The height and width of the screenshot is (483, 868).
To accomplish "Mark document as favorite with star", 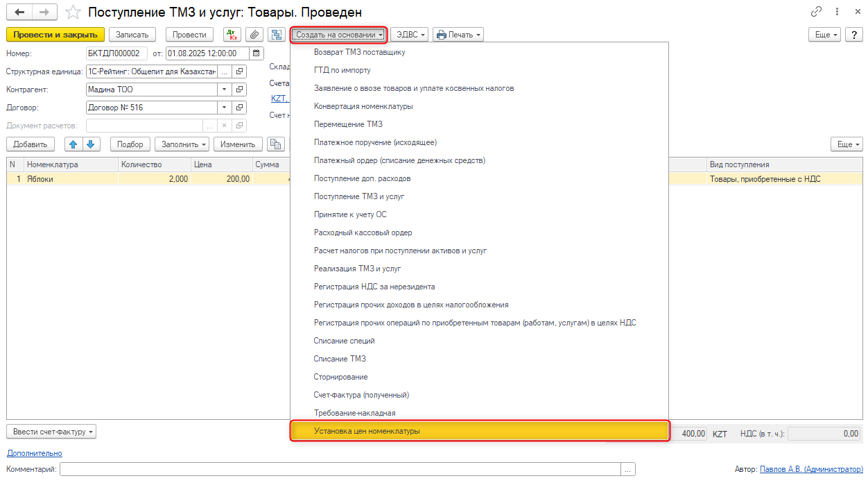I will pos(73,12).
